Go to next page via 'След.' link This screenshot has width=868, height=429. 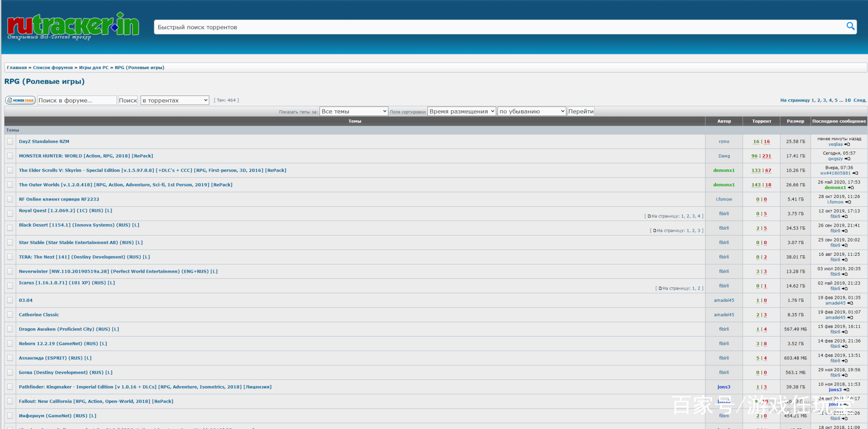[860, 100]
